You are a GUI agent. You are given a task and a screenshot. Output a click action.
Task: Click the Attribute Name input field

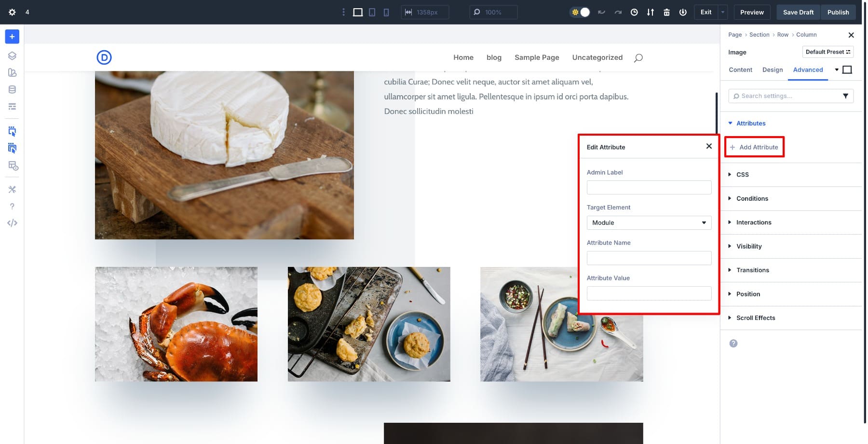tap(649, 258)
